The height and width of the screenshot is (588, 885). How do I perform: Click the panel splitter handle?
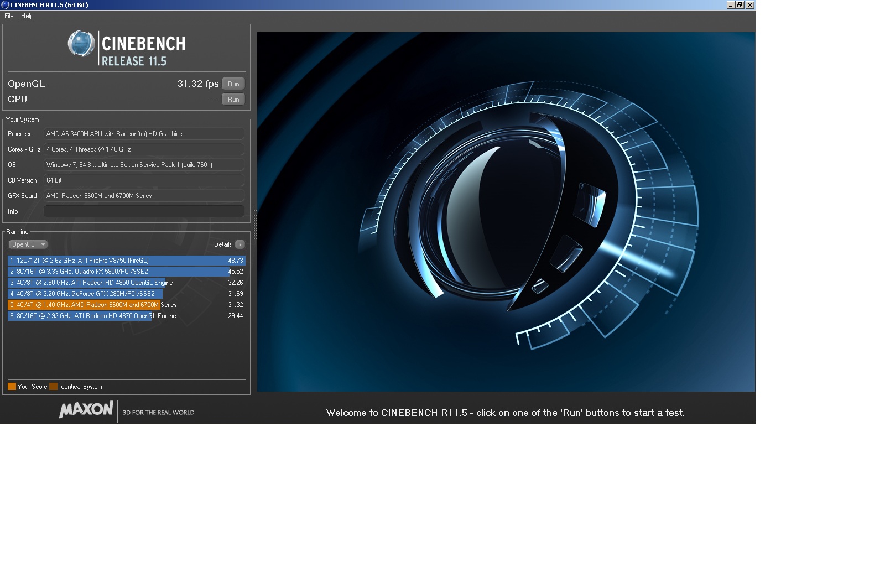[255, 223]
